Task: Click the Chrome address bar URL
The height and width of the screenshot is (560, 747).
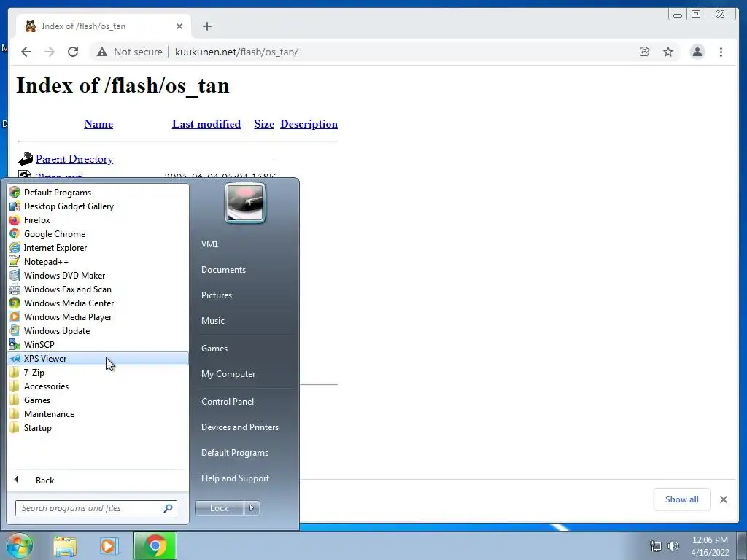Action: coord(236,52)
